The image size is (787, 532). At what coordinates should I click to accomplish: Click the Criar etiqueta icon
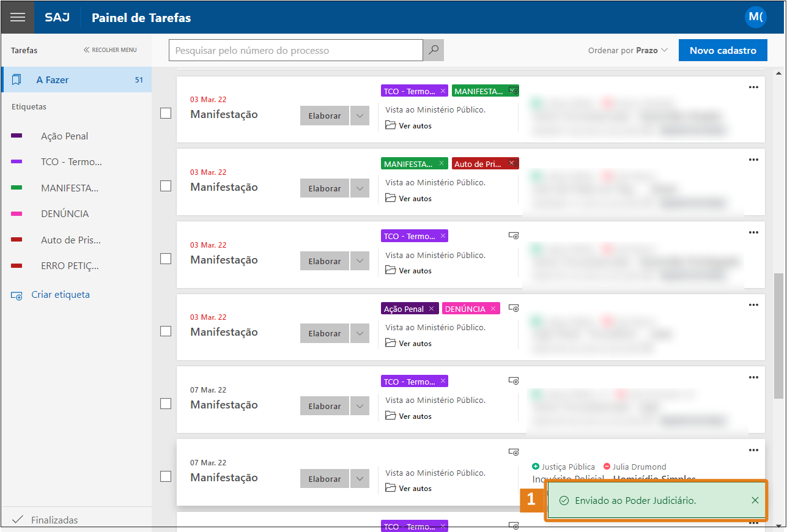pos(17,295)
